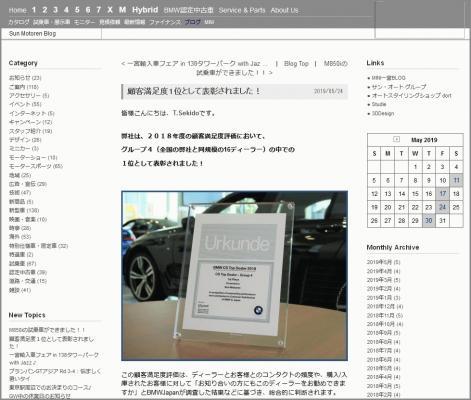
Task: Open About Us in the top navigation
Action: (x=284, y=10)
